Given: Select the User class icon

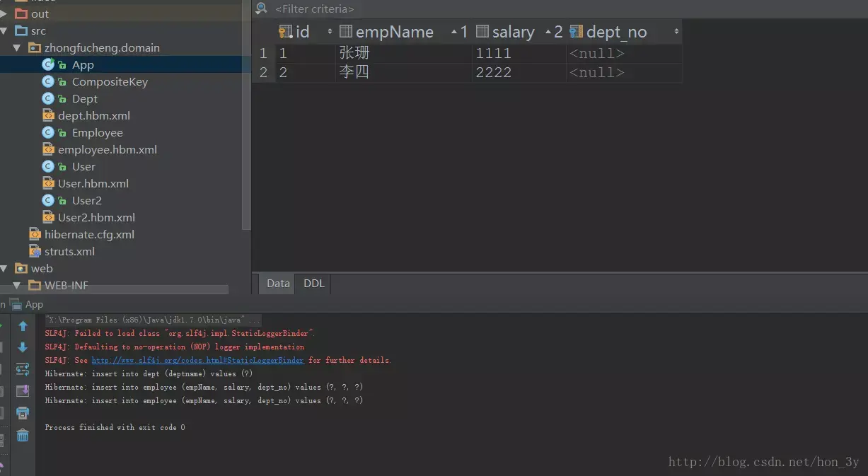Looking at the screenshot, I should click(x=48, y=166).
